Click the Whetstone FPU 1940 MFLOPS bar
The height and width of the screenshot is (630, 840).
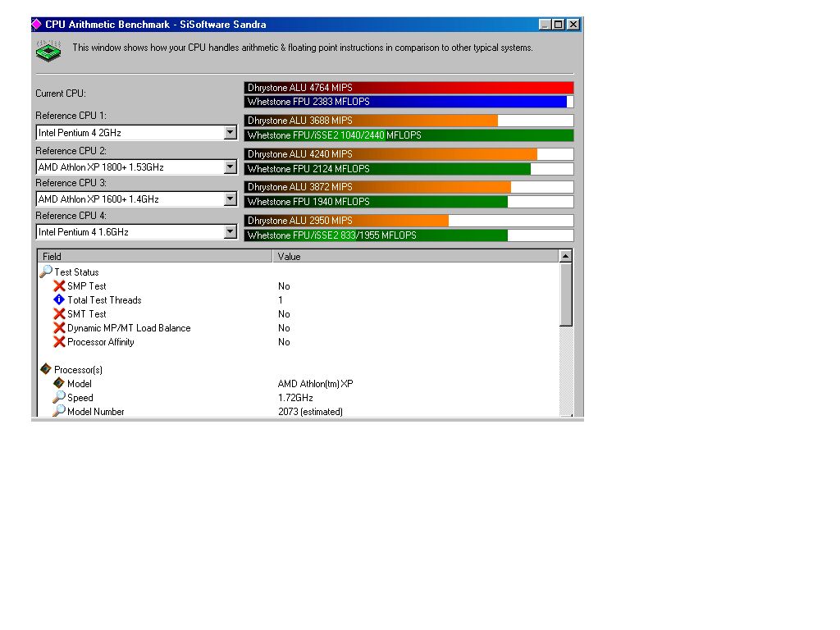(409, 202)
